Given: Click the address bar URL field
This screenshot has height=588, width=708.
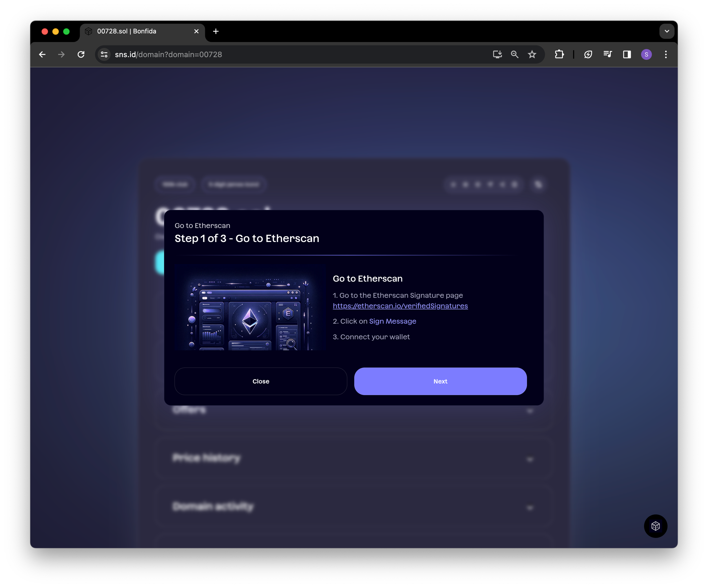Looking at the screenshot, I should pyautogui.click(x=287, y=55).
